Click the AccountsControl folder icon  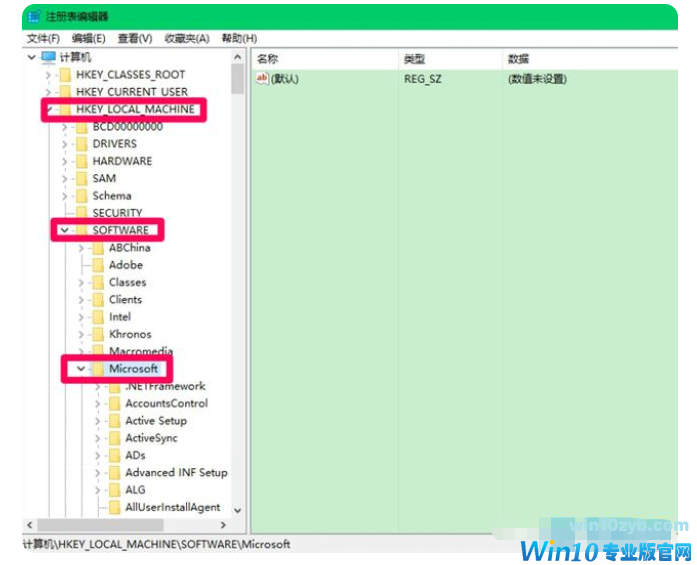point(115,404)
